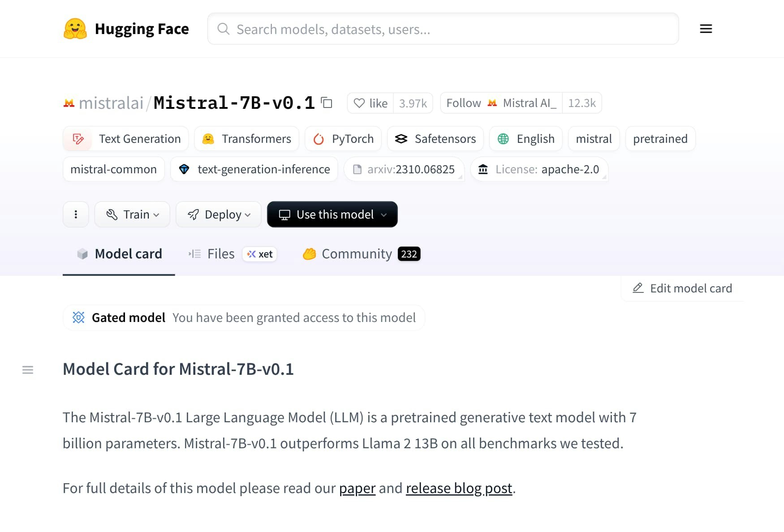Toggle the table of contents sidebar icon
Viewport: 784px width, 532px height.
(x=28, y=370)
